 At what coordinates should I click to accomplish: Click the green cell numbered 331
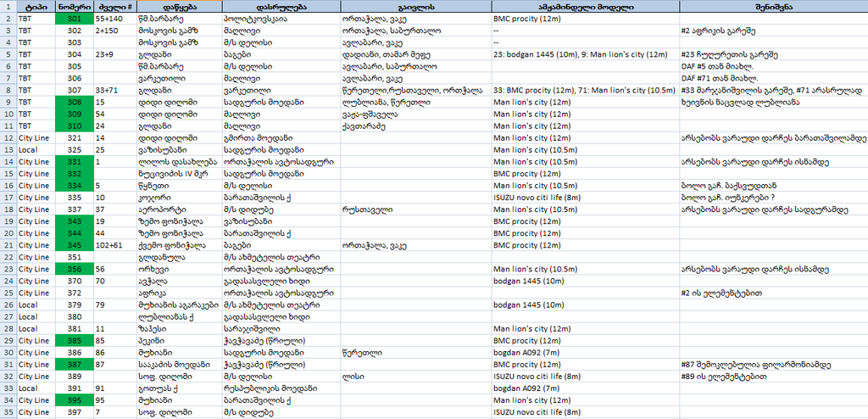pyautogui.click(x=75, y=162)
